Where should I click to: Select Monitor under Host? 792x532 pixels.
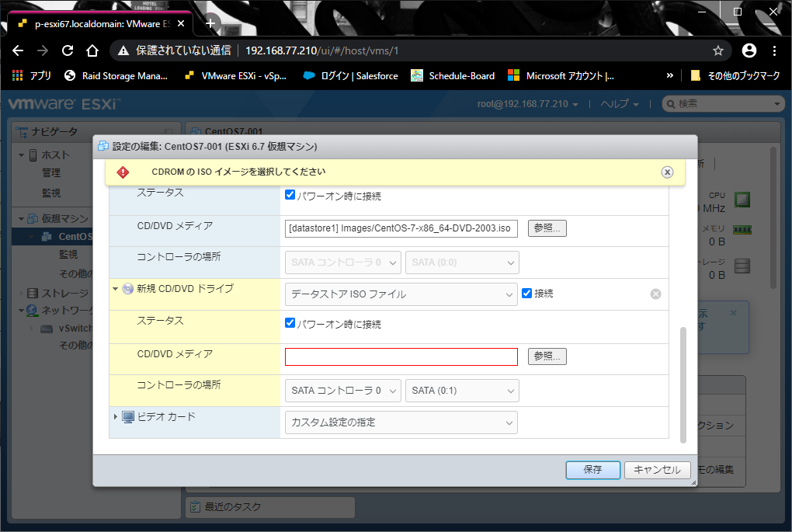click(x=51, y=193)
